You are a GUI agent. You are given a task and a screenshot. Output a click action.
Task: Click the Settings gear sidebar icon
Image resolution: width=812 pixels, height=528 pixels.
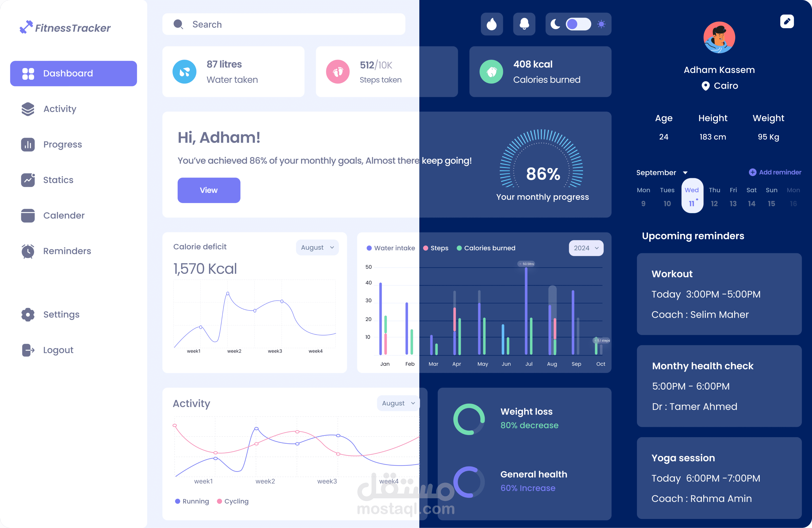tap(28, 314)
